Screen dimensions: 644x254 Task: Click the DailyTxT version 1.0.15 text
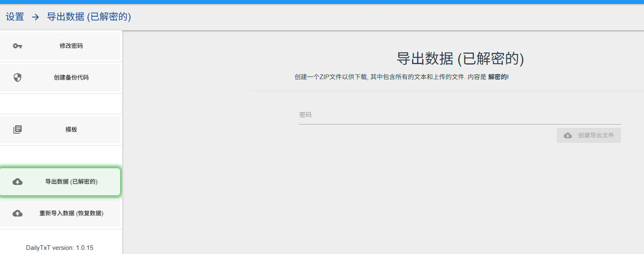pos(60,248)
